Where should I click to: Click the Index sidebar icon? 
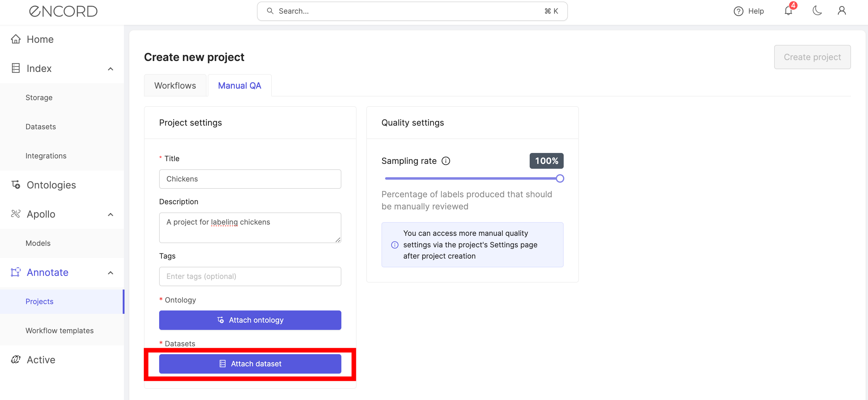(x=15, y=68)
